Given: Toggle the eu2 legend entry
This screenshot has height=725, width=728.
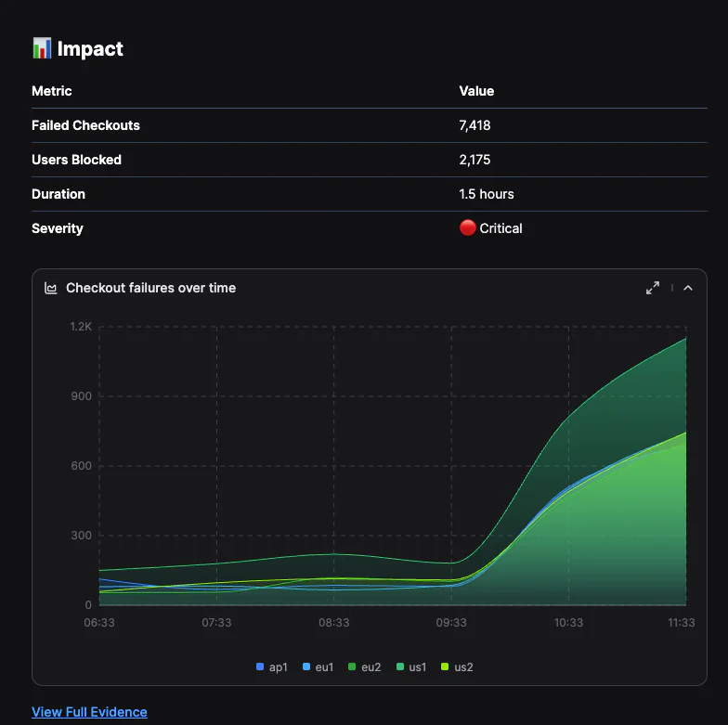Looking at the screenshot, I should [x=364, y=667].
